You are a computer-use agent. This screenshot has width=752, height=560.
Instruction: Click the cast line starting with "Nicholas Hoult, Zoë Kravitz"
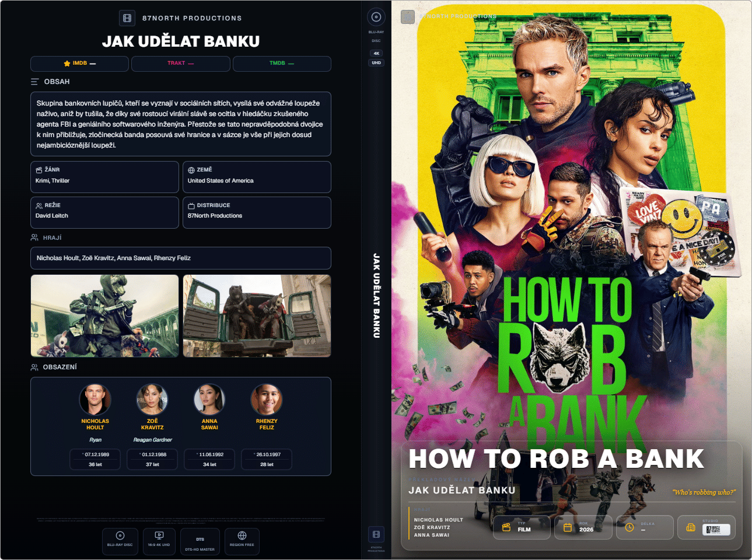tap(114, 258)
